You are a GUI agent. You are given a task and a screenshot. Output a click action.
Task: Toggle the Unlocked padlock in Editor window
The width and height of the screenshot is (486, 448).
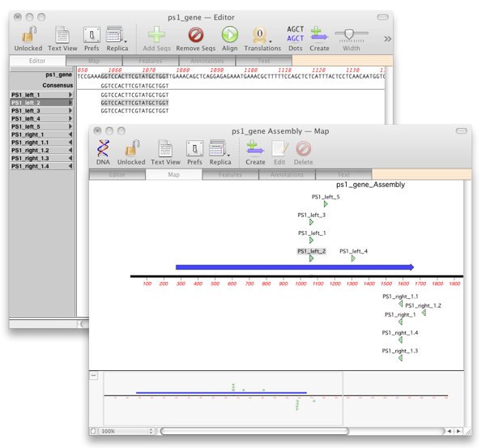click(28, 35)
